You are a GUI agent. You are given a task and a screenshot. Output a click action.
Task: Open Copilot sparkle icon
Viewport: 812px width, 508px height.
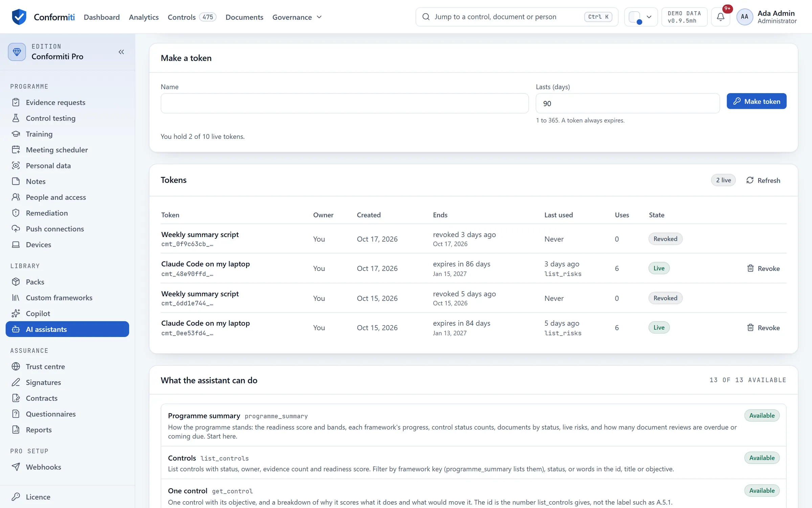point(16,313)
